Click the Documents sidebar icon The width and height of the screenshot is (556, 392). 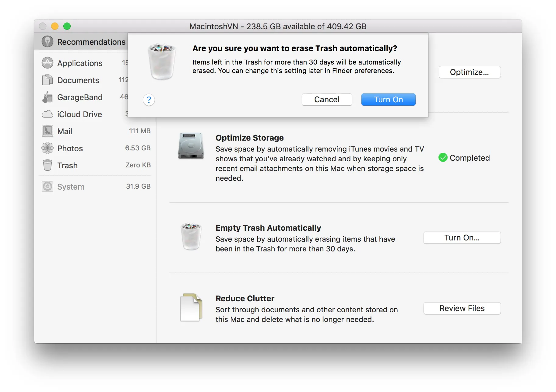(47, 80)
